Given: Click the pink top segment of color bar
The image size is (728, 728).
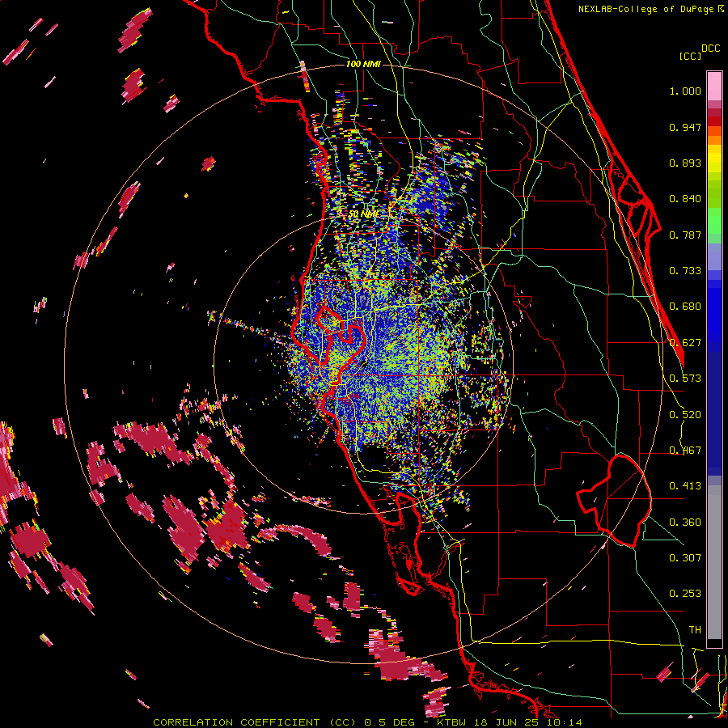Looking at the screenshot, I should (714, 86).
